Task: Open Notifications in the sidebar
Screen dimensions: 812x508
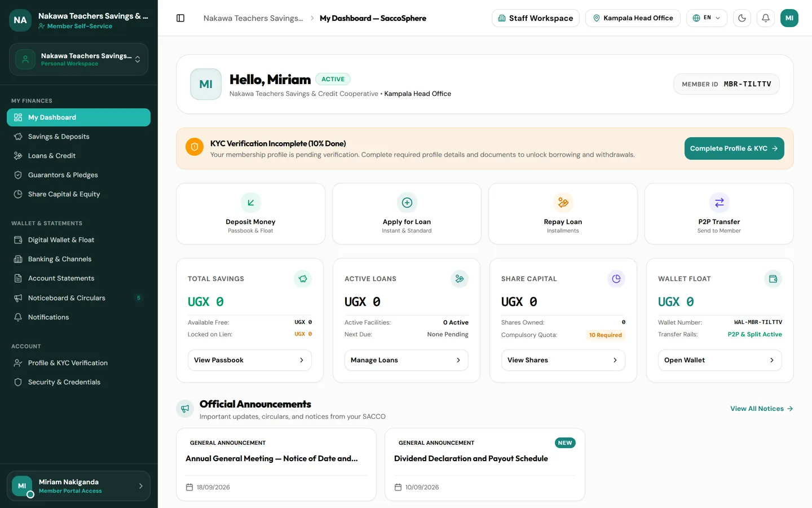Action: pos(78,317)
